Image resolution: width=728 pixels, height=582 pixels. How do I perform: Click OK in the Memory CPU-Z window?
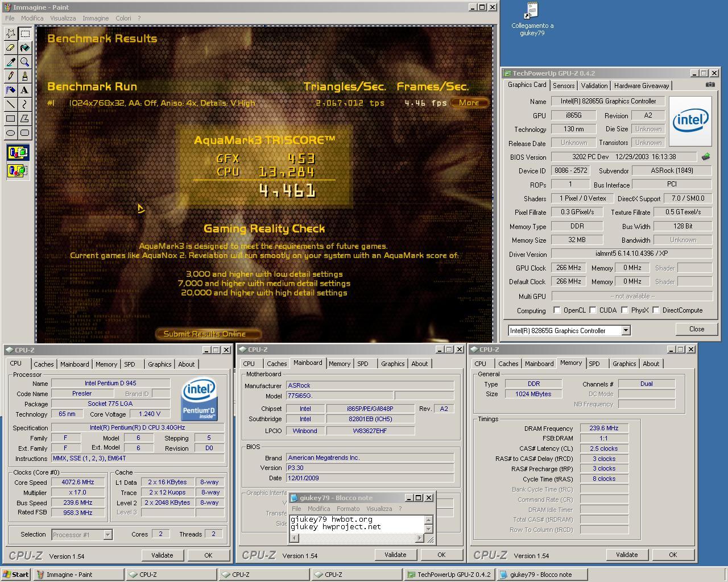point(673,555)
